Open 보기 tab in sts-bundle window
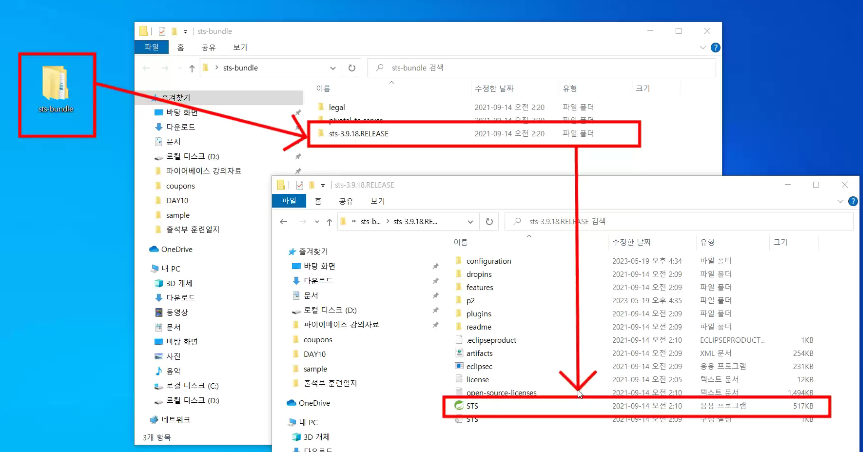 pos(240,47)
